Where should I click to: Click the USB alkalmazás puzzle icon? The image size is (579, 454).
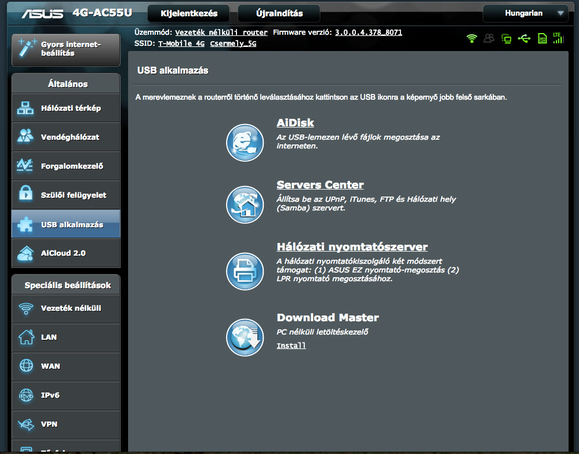coord(25,224)
